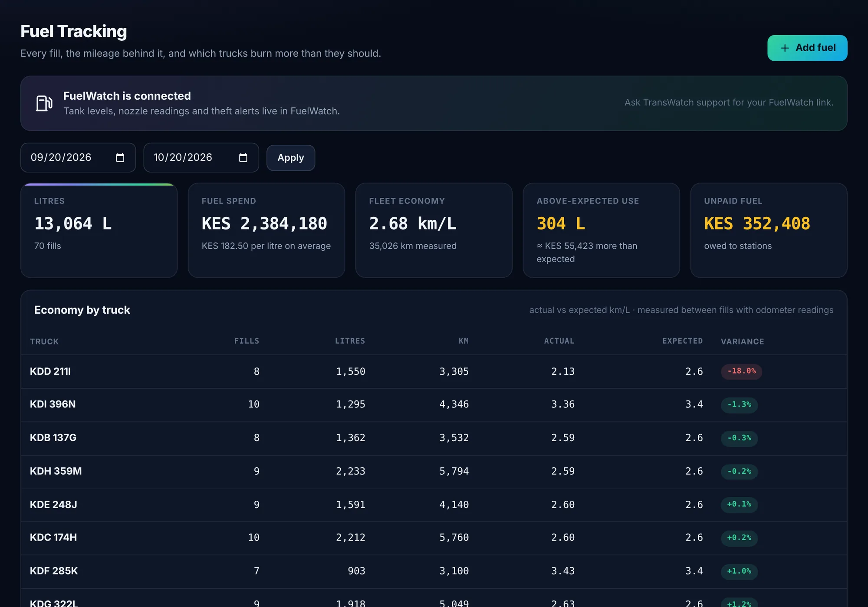Select truck row KDD 211I
This screenshot has width=868, height=607.
click(434, 371)
